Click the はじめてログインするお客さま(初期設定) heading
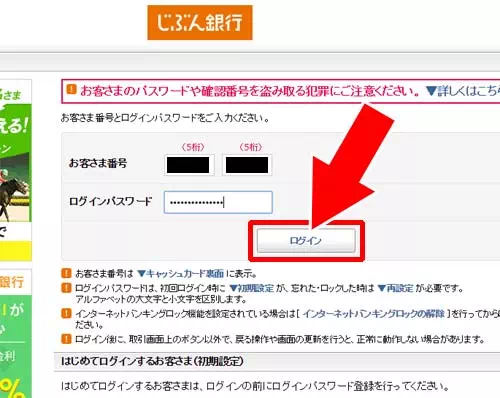500x398 pixels. (x=152, y=361)
